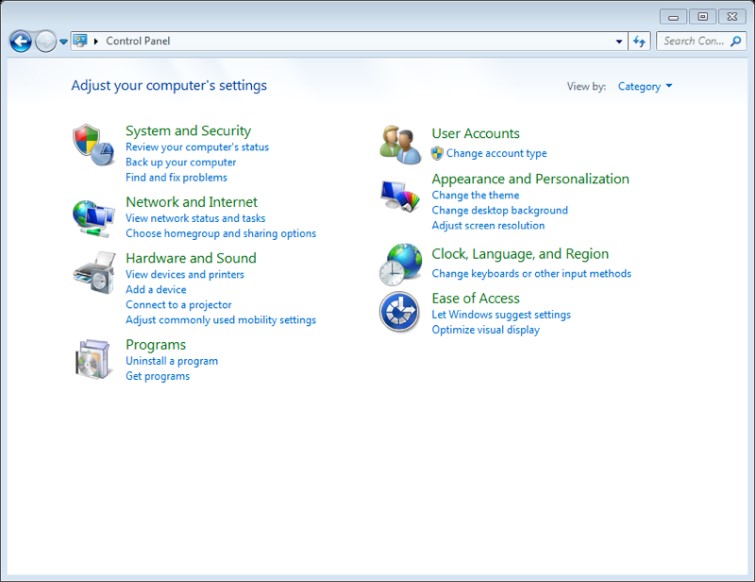Open the address bar history dropdown arrow
This screenshot has height=582, width=755.
[x=619, y=42]
